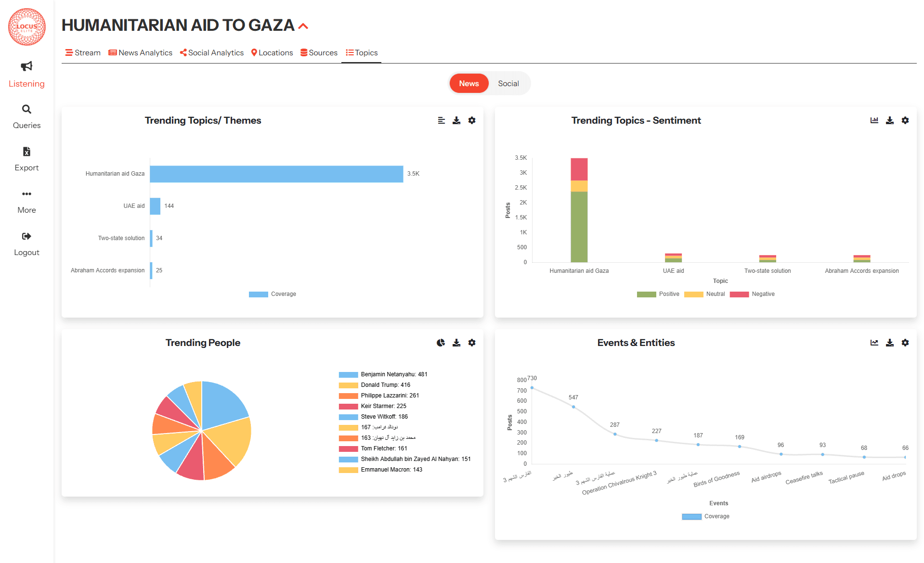Open settings gear for Trending Topics - Sentiment
The width and height of the screenshot is (924, 563).
tap(905, 120)
